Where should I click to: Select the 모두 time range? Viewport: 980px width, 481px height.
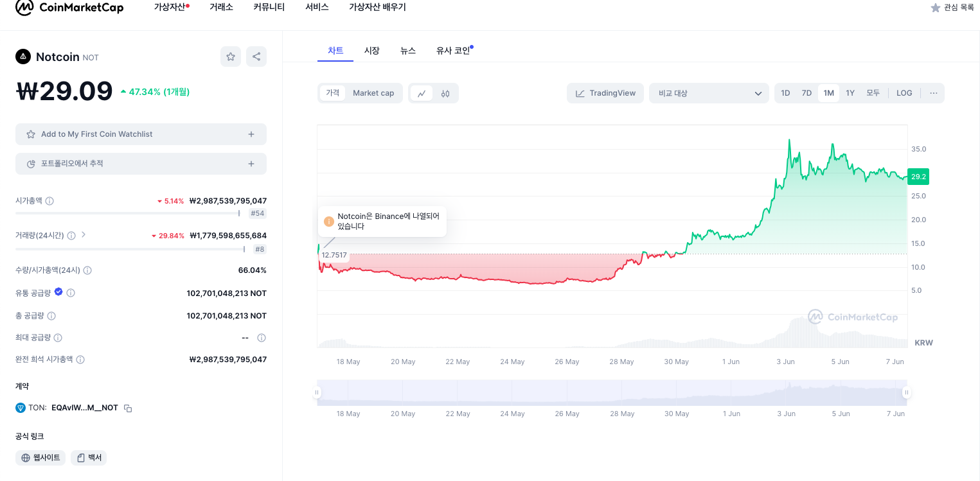[x=873, y=93]
